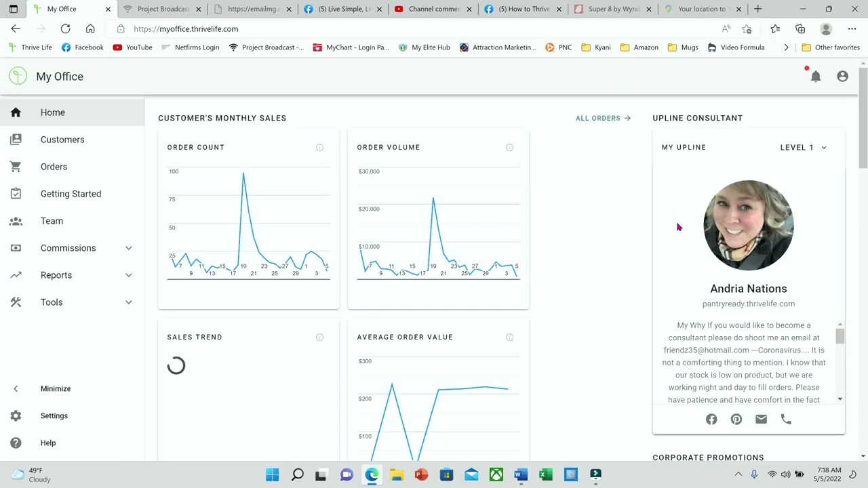868x488 pixels.
Task: Open Team in sidebar
Action: point(72,221)
